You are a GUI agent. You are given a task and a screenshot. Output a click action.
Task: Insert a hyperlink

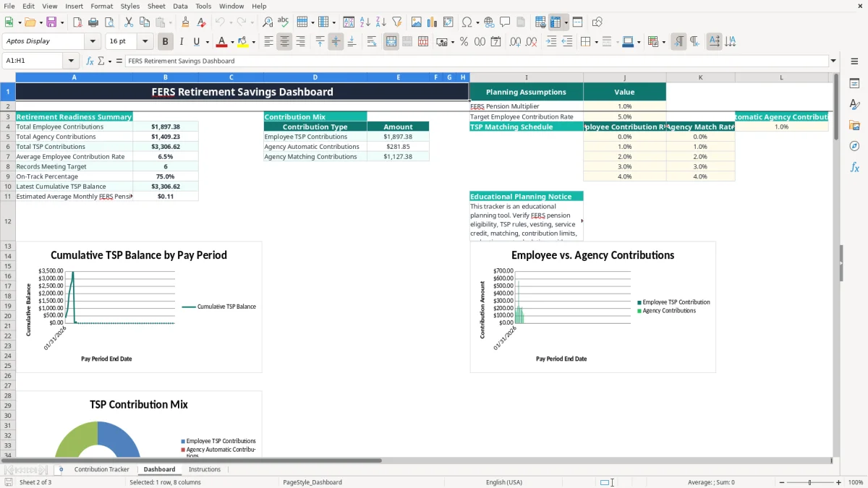[489, 22]
